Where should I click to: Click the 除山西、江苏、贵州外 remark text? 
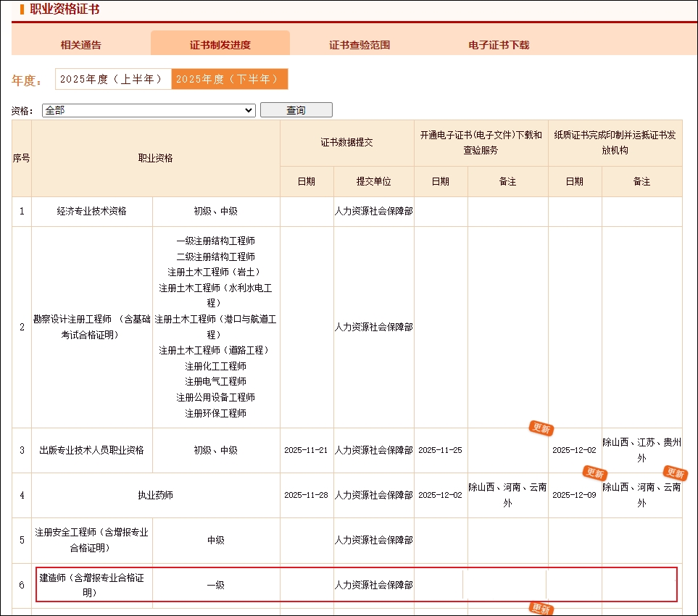(x=641, y=450)
